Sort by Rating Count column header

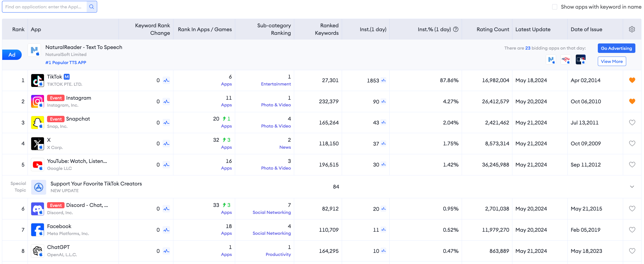(493, 29)
